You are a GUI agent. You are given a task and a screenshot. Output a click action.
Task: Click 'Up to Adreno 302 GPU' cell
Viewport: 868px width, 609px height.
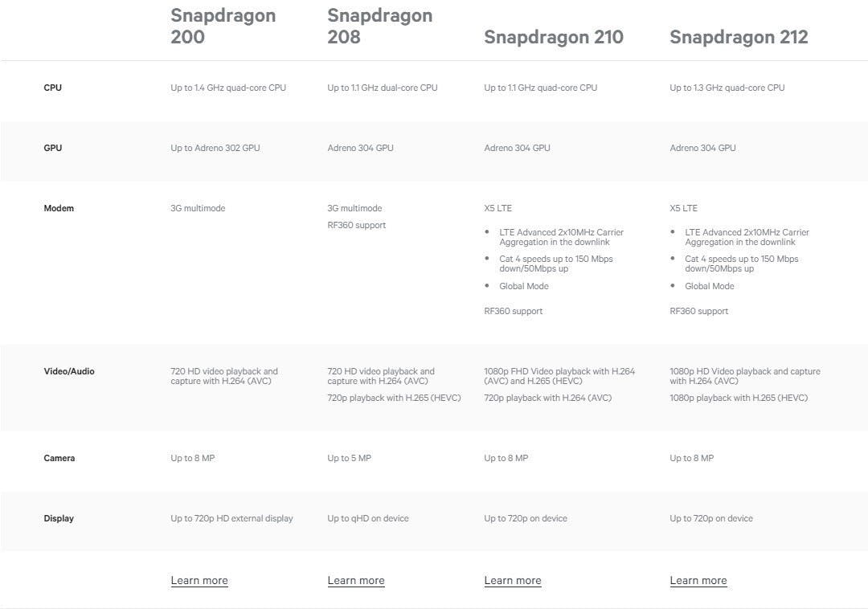(215, 148)
